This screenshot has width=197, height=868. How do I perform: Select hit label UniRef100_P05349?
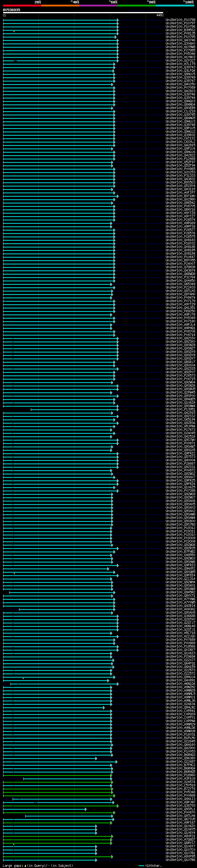click(180, 318)
